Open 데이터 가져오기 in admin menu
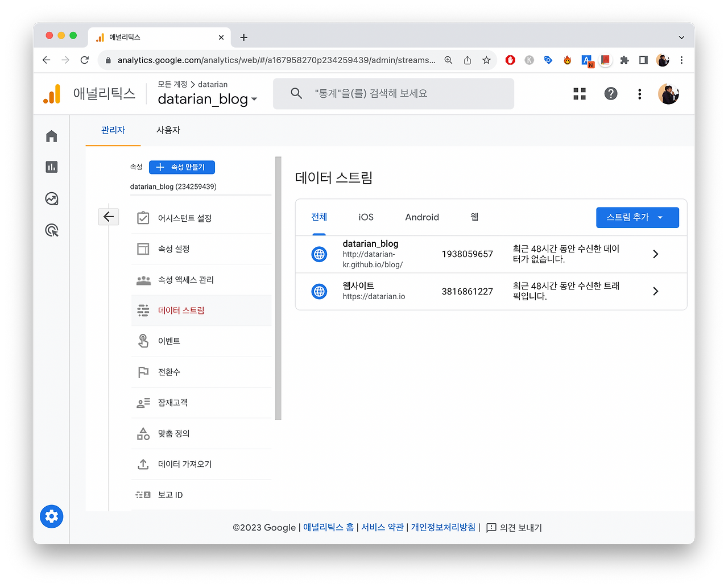The width and height of the screenshot is (728, 588). click(201, 464)
